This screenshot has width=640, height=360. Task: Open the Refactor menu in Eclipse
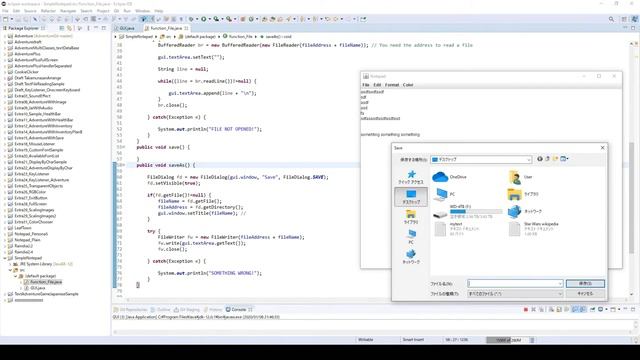(48, 11)
